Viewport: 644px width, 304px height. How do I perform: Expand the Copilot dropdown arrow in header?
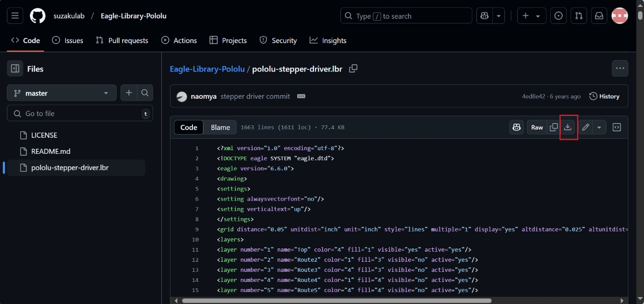pyautogui.click(x=499, y=16)
